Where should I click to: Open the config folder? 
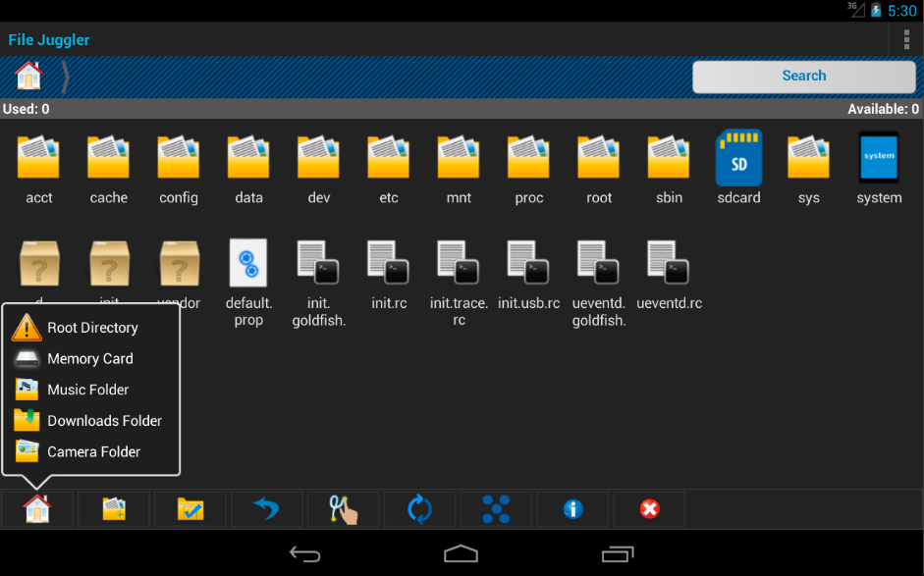pyautogui.click(x=179, y=169)
